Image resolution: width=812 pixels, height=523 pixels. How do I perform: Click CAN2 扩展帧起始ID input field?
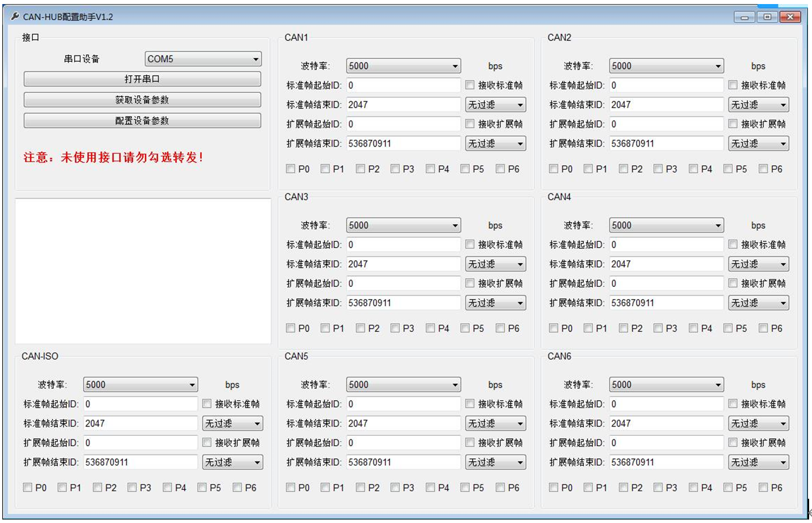[x=667, y=124]
